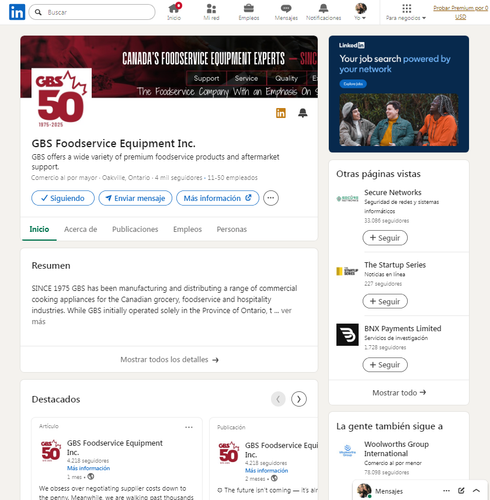Click GBS 50 logo in Publicación card
Viewport: 490px width, 500px height.
tap(229, 453)
